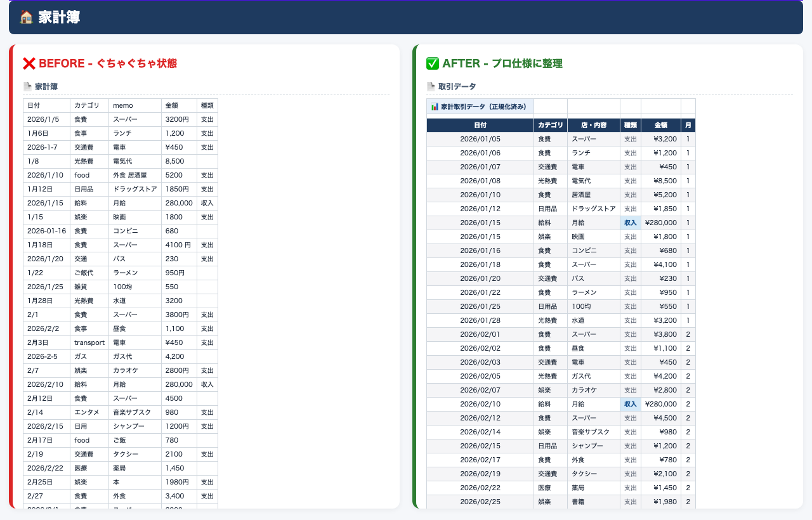Image resolution: width=812 pixels, height=520 pixels.
Task: Select the '外食 居酒屋' memo cell
Action: [x=135, y=175]
